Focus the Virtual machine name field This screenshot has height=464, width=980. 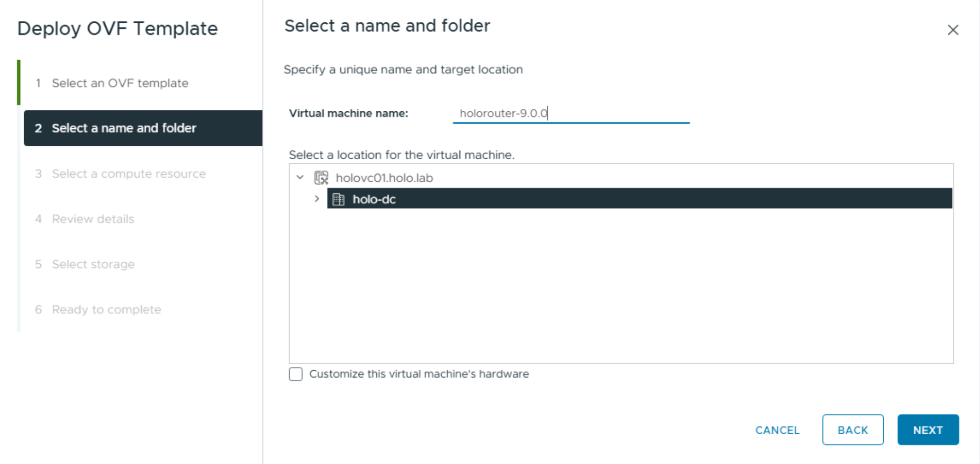571,114
